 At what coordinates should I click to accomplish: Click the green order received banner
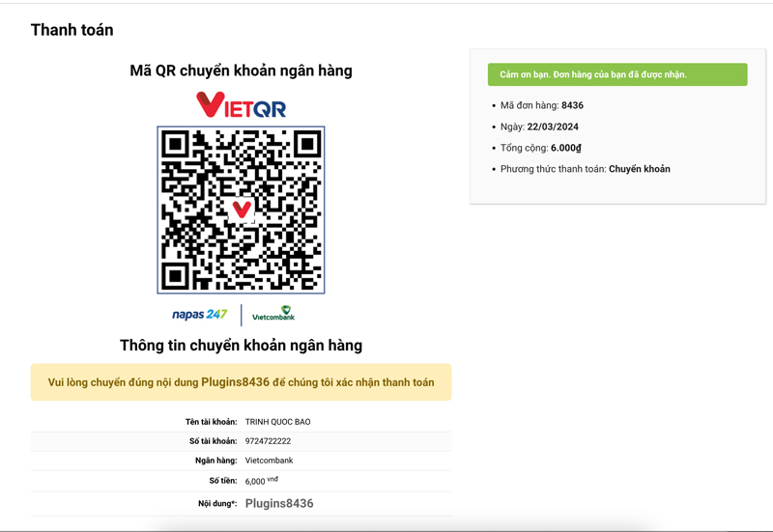pyautogui.click(x=617, y=74)
